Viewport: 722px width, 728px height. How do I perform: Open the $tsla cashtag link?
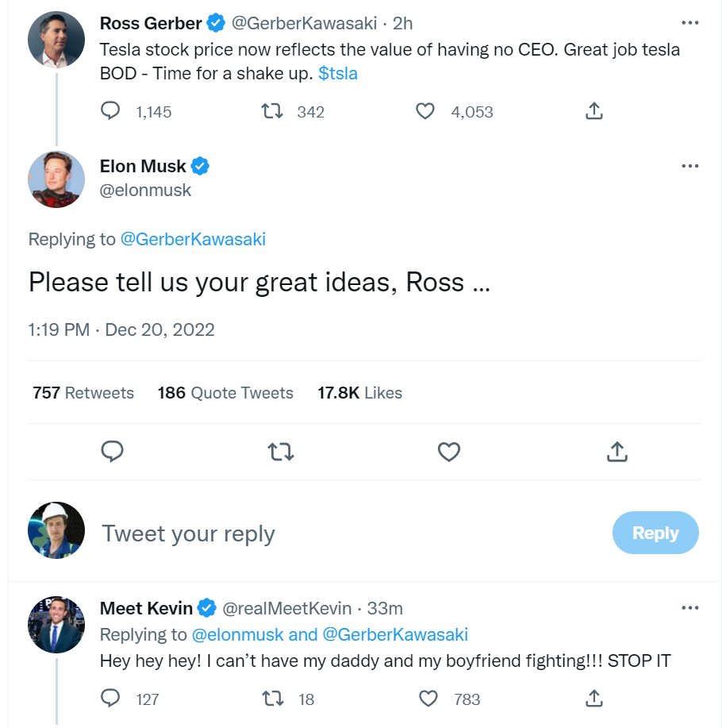click(337, 73)
